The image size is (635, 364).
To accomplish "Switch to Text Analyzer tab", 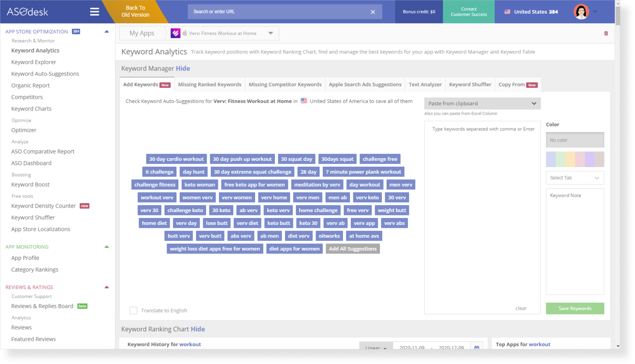I will [425, 84].
